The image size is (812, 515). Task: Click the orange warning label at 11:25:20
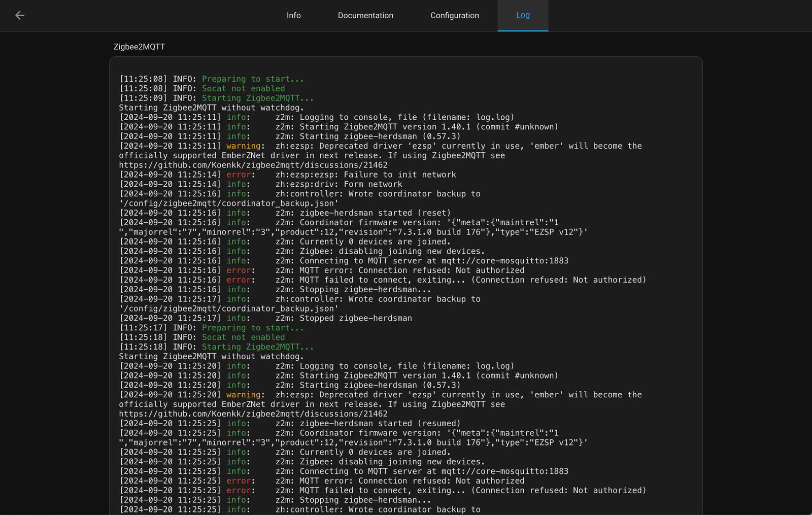click(243, 395)
